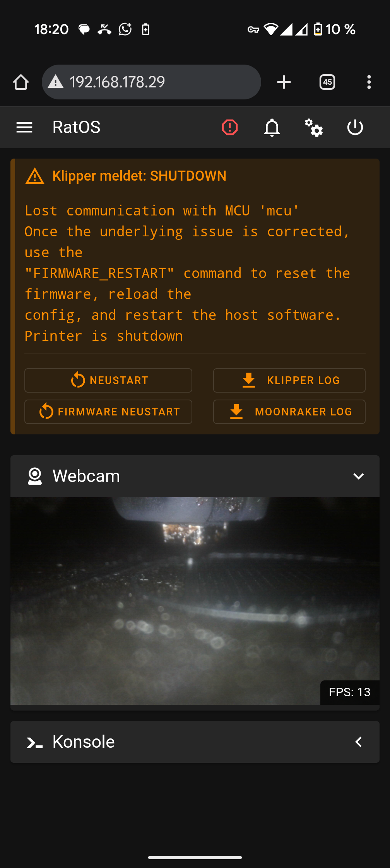The image size is (390, 868).
Task: Expand the Konsole panel chevron
Action: pos(359,742)
